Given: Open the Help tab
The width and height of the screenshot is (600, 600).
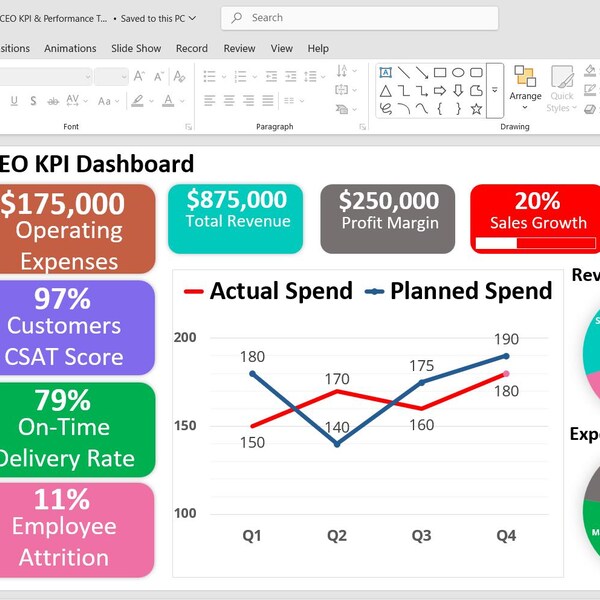Looking at the screenshot, I should click(x=318, y=48).
